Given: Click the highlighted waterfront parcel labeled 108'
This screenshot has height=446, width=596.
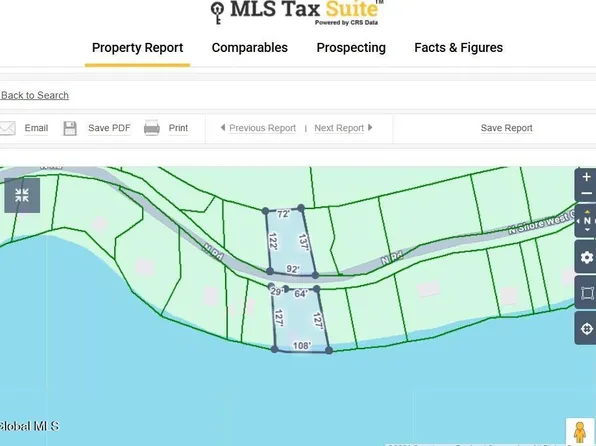Looking at the screenshot, I should point(301,321).
